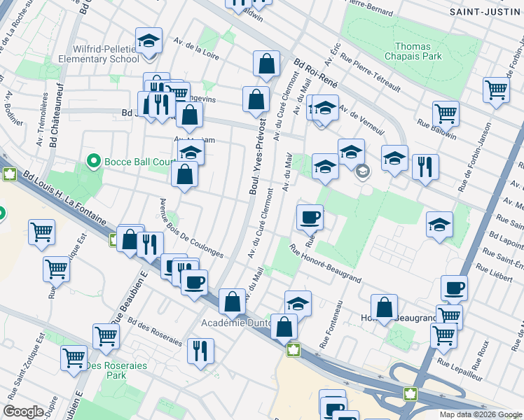The width and height of the screenshot is (524, 420).
Task: Click the Thomas Chapais Park label
Action: point(413,51)
